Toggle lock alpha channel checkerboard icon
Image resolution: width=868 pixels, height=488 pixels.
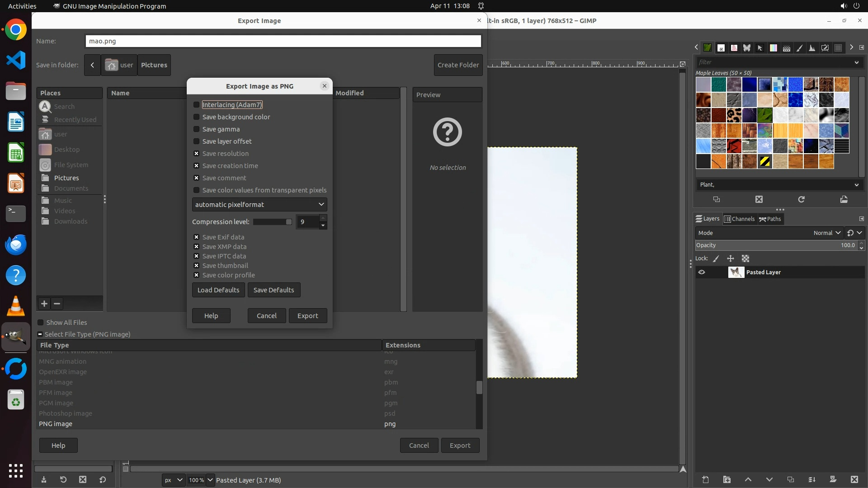745,258
